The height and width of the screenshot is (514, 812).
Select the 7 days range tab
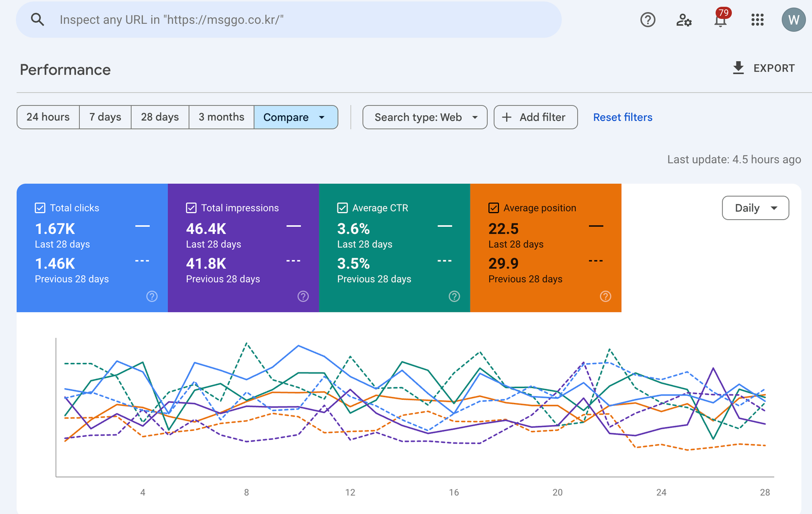click(x=105, y=117)
